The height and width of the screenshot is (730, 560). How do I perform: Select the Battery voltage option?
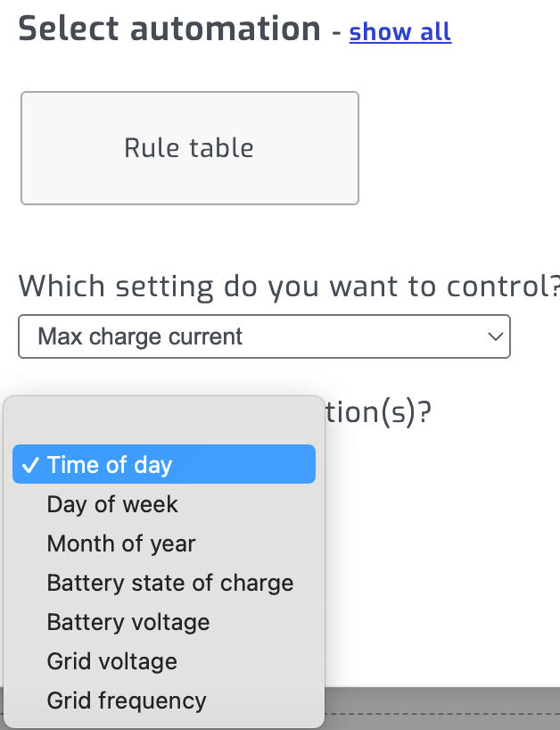(128, 622)
